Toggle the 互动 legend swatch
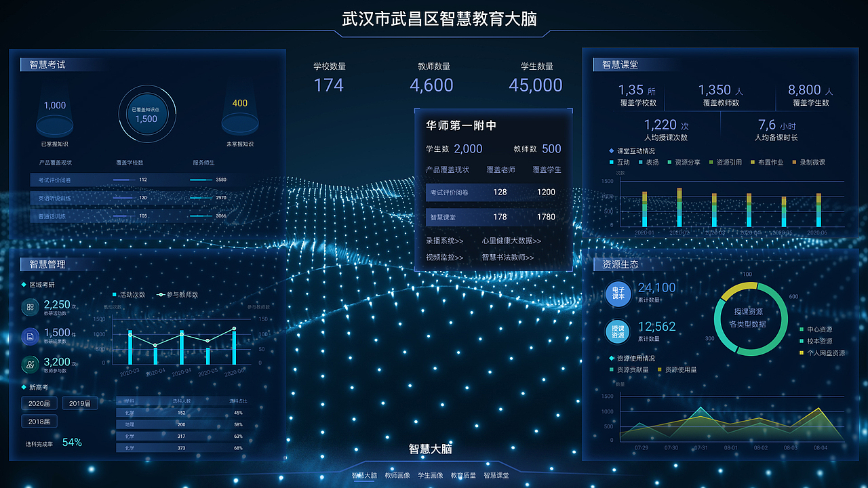 612,162
